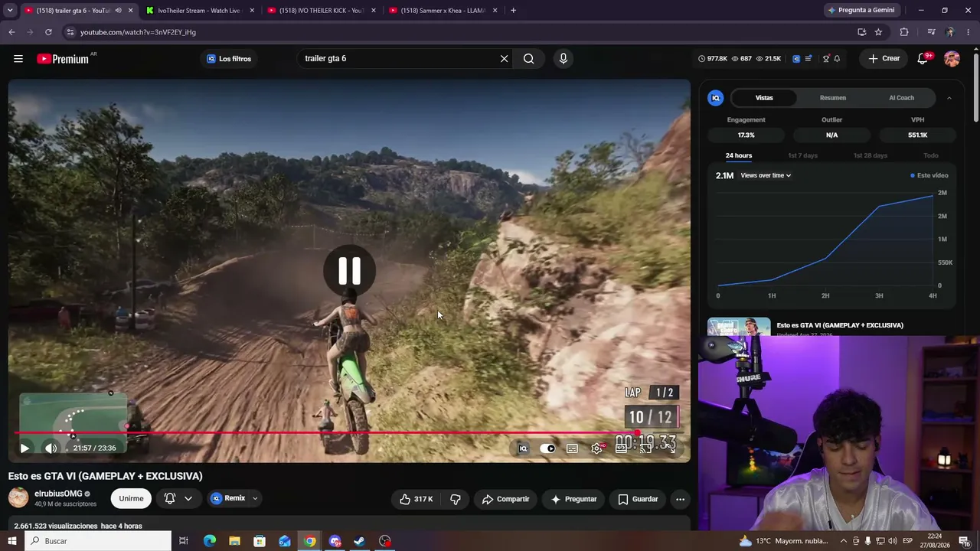Image resolution: width=980 pixels, height=551 pixels.
Task: Open the elrubiusOMG channel avatar
Action: [18, 498]
